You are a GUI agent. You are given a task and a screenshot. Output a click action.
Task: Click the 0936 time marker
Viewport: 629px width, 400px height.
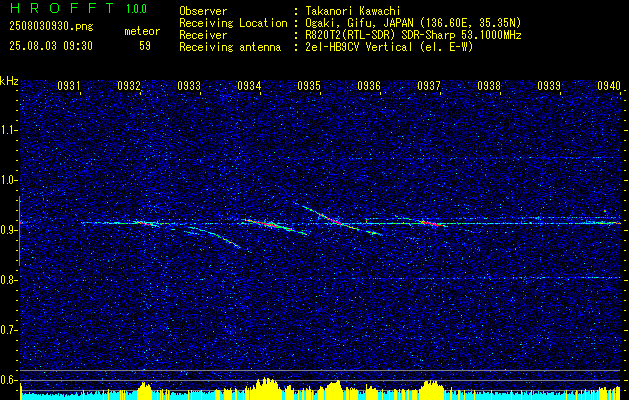369,85
